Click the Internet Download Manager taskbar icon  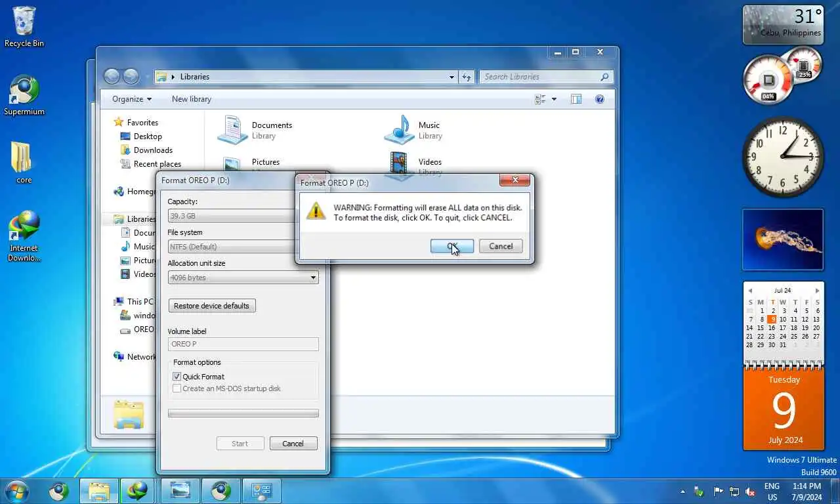pyautogui.click(x=138, y=491)
